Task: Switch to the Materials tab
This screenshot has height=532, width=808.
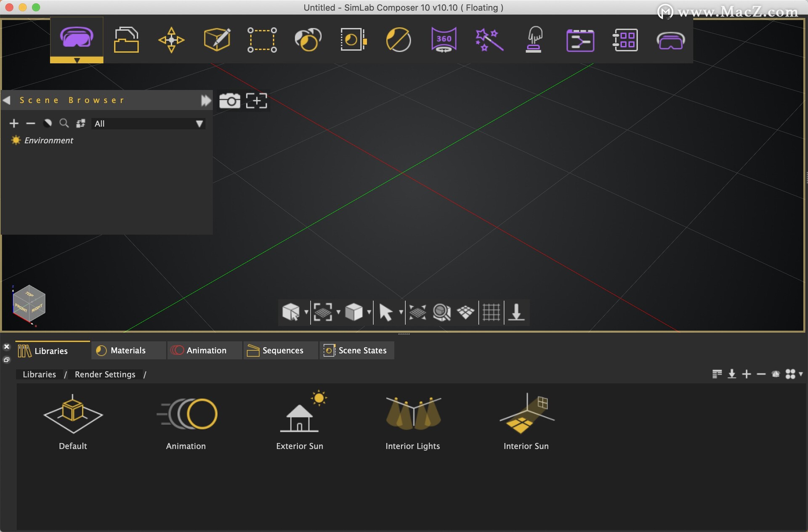Action: (x=128, y=350)
